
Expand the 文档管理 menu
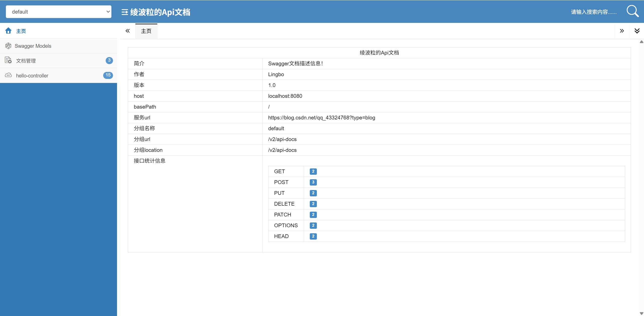(26, 61)
